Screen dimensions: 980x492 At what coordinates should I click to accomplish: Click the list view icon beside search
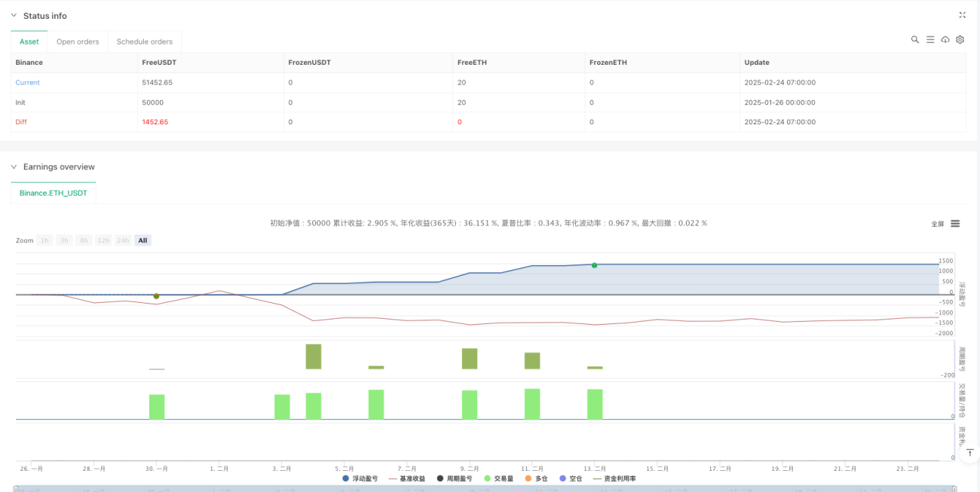coord(930,39)
